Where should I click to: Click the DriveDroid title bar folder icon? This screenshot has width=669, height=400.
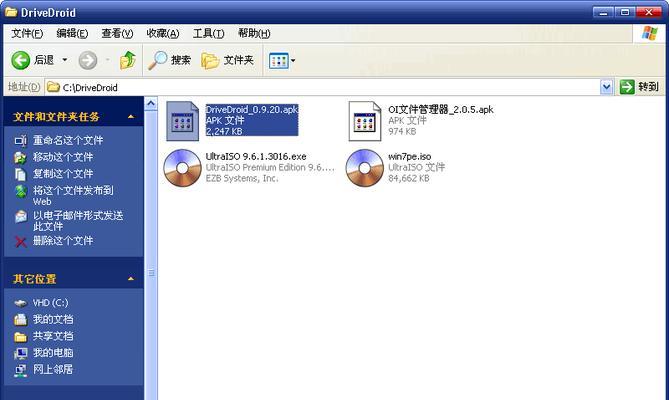tap(11, 12)
